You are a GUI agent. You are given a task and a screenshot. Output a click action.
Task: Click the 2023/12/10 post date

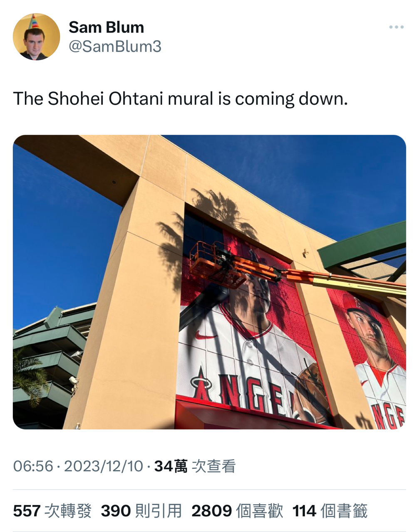pos(103,466)
